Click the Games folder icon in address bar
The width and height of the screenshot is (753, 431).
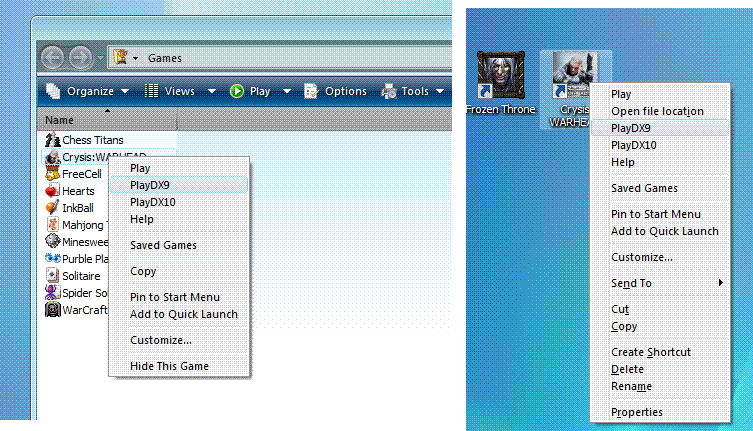tap(120, 58)
